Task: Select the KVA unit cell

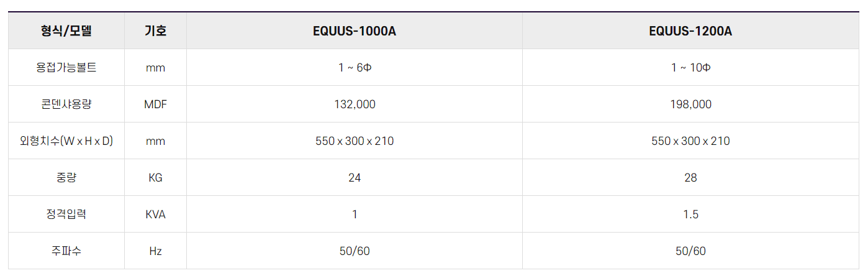Action: 155,215
